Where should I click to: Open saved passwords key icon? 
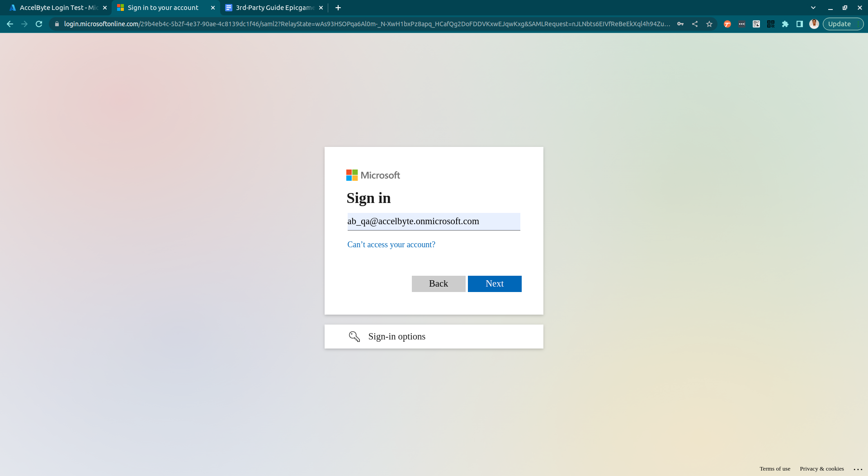(x=680, y=24)
